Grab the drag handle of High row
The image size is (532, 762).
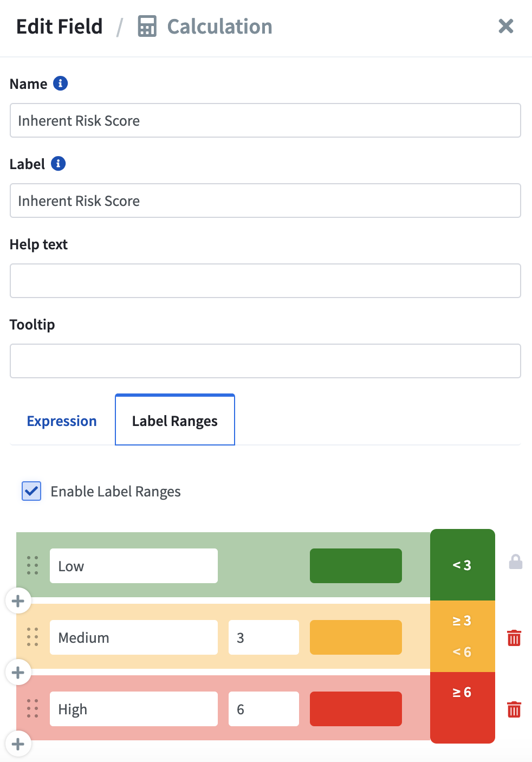pos(33,708)
